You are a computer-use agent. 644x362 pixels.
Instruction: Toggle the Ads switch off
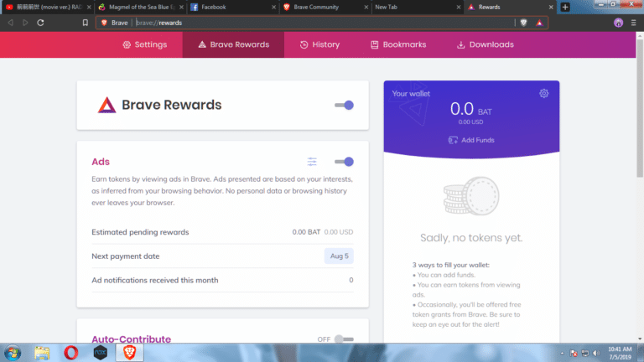click(344, 162)
